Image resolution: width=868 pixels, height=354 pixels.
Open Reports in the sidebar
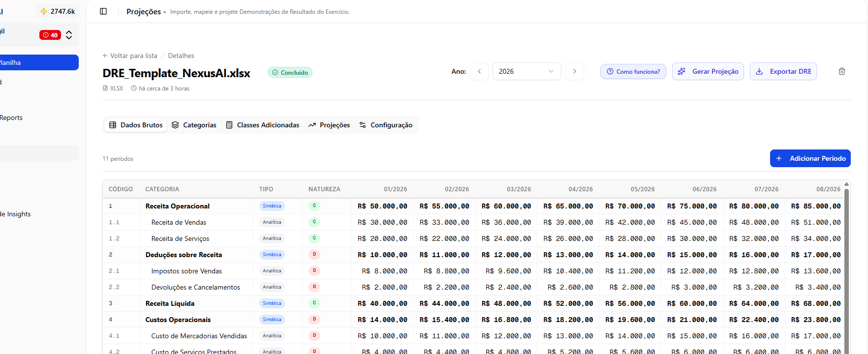pos(11,118)
